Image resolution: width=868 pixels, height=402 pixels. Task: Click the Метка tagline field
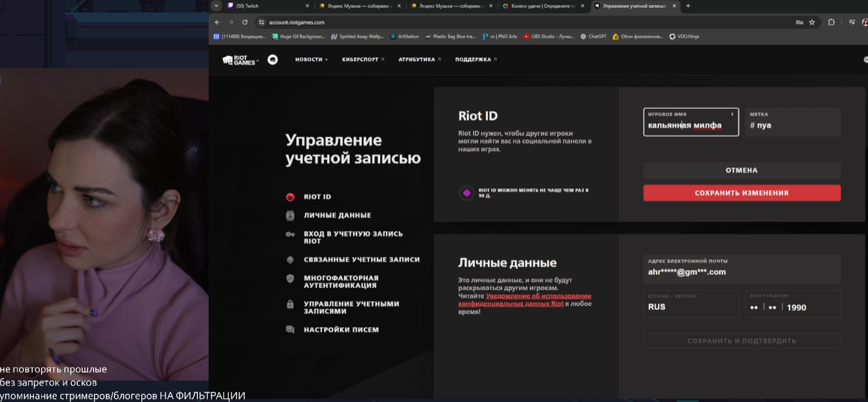click(x=792, y=122)
